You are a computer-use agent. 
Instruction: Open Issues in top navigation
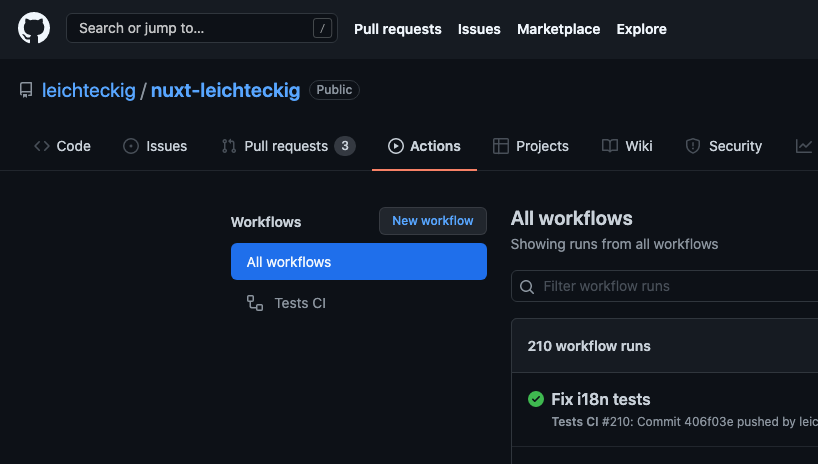tap(479, 29)
